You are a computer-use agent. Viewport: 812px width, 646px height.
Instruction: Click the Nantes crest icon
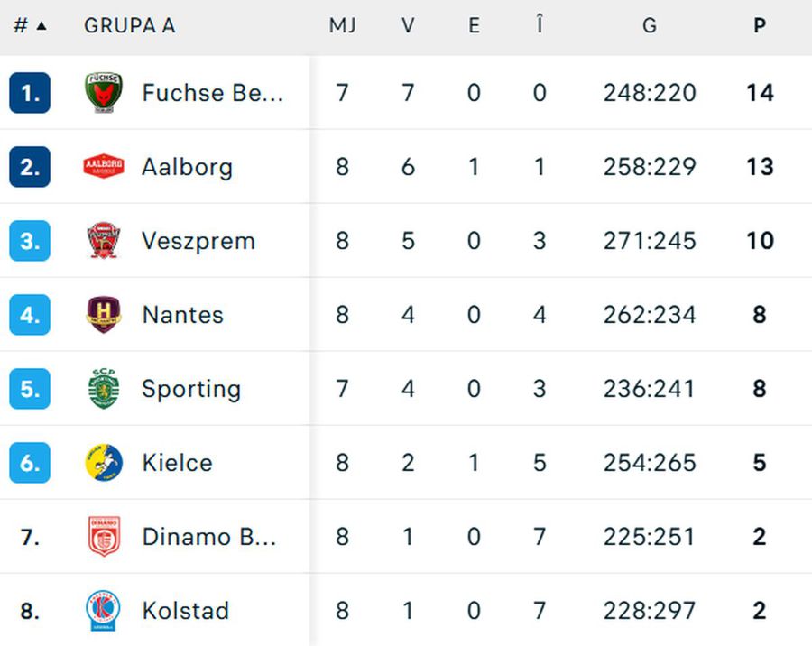click(102, 314)
